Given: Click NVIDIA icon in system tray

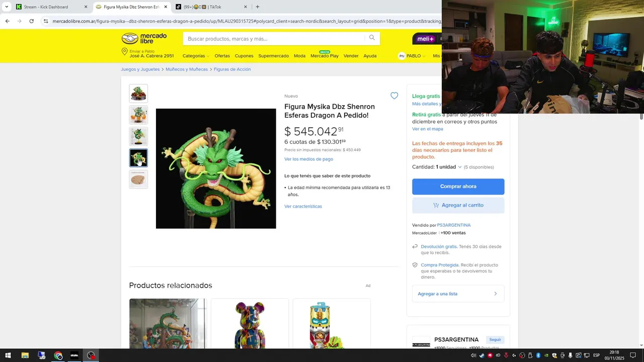Looking at the screenshot, I should [546, 355].
